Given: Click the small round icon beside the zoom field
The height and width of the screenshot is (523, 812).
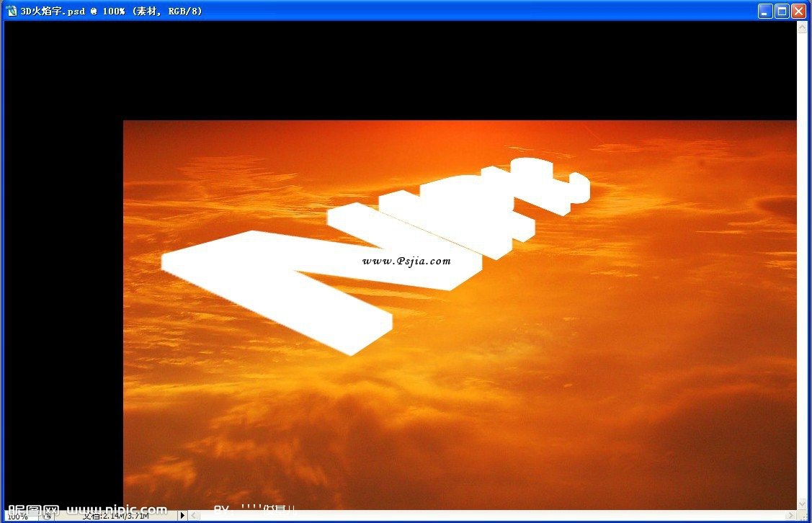Looking at the screenshot, I should (x=47, y=516).
